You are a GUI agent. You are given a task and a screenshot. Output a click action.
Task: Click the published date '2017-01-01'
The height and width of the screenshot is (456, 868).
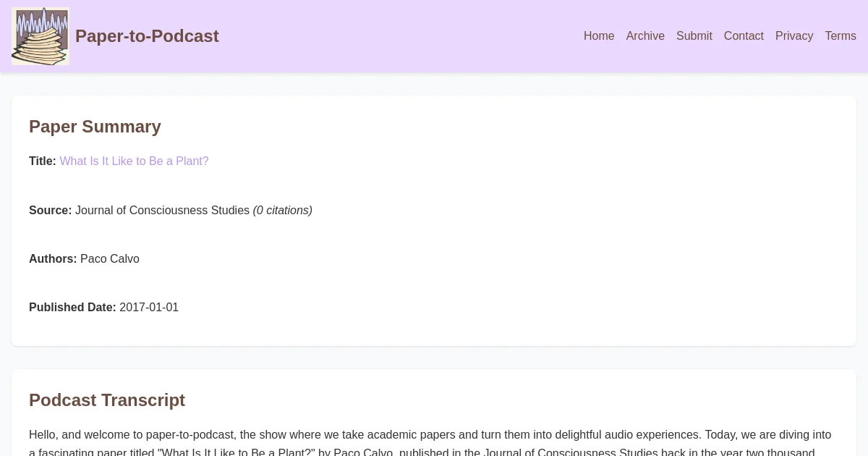149,308
